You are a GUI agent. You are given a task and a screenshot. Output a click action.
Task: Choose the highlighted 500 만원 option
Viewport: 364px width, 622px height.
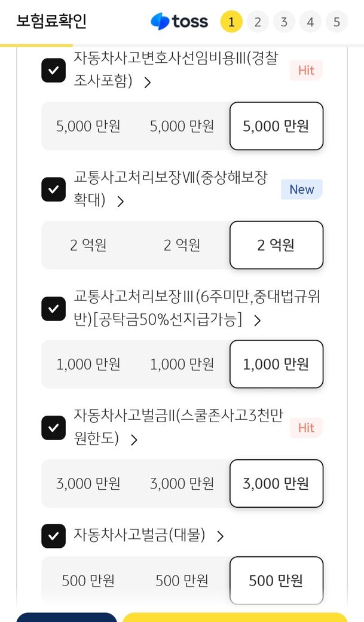(x=276, y=580)
